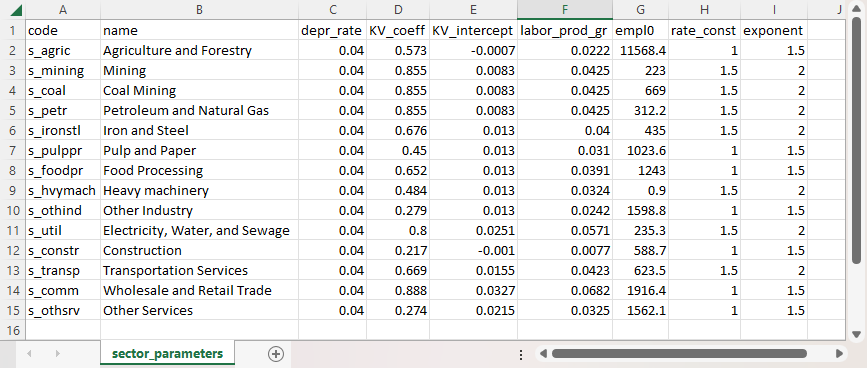Click cell 's_othind'

click(x=63, y=211)
